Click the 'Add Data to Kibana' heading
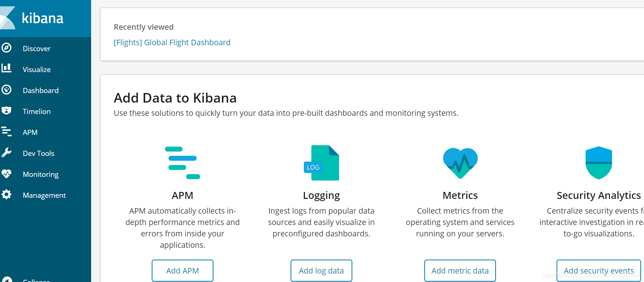This screenshot has width=644, height=282. click(x=175, y=98)
